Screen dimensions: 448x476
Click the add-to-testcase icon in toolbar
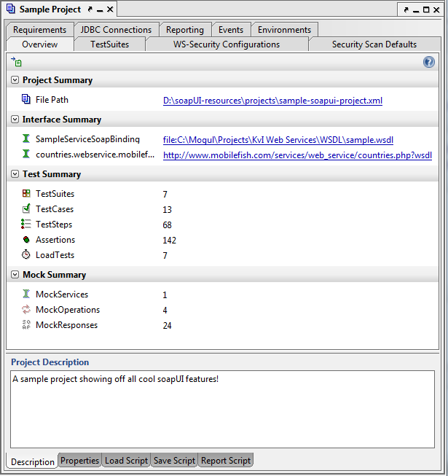point(16,62)
